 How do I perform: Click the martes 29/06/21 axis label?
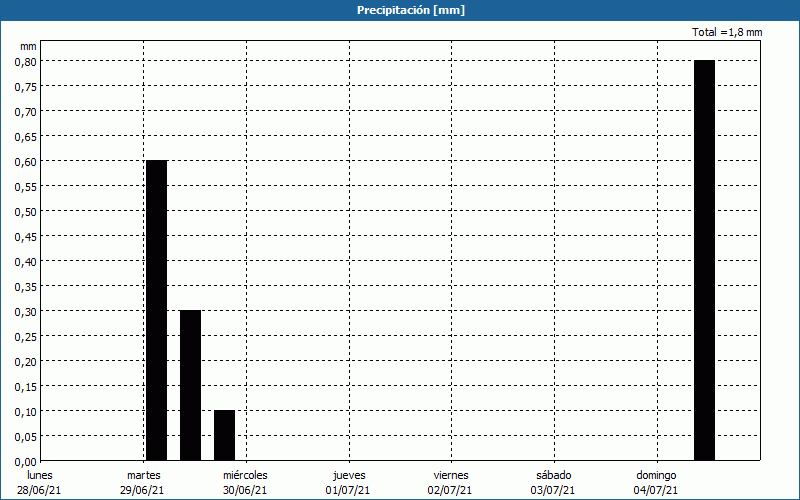pyautogui.click(x=143, y=483)
